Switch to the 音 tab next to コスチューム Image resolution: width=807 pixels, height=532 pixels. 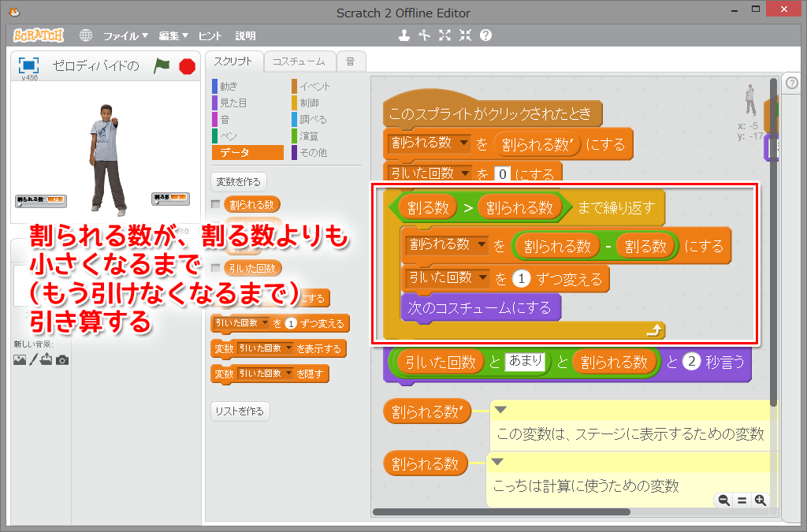tap(351, 61)
